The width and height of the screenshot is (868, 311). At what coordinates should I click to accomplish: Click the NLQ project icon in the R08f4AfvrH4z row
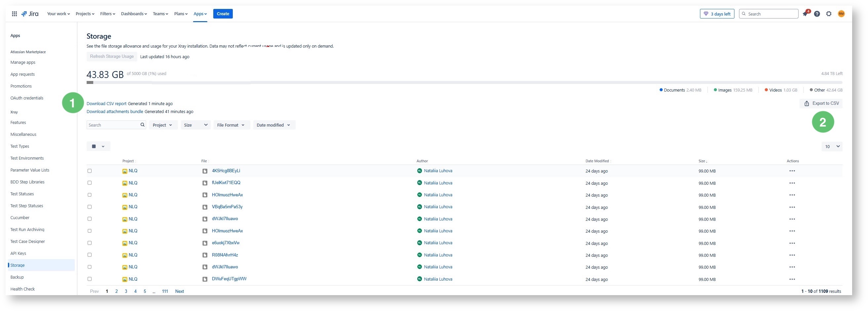coord(125,255)
